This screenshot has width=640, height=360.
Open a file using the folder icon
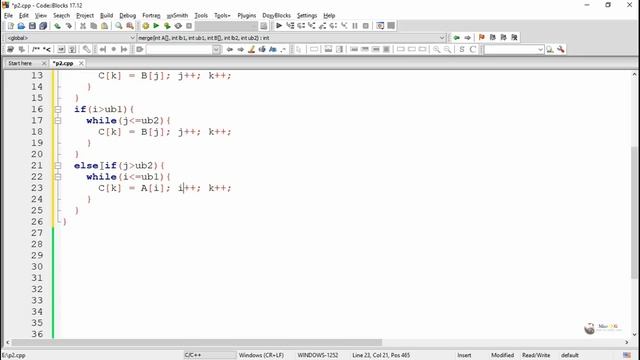(21, 26)
